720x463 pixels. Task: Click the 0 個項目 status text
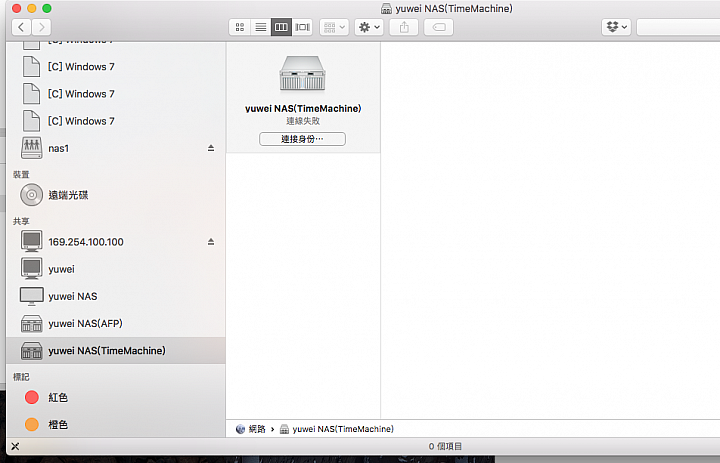click(x=445, y=446)
